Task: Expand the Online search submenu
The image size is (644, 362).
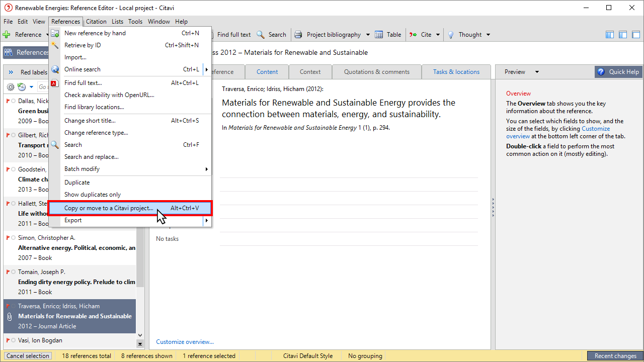Action: tap(207, 69)
